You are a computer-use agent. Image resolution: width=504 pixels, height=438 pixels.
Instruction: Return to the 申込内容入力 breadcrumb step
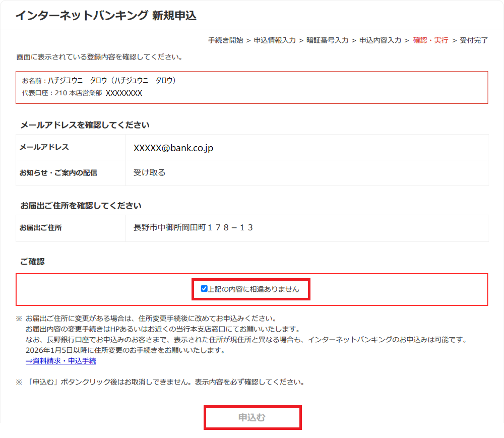pyautogui.click(x=380, y=40)
